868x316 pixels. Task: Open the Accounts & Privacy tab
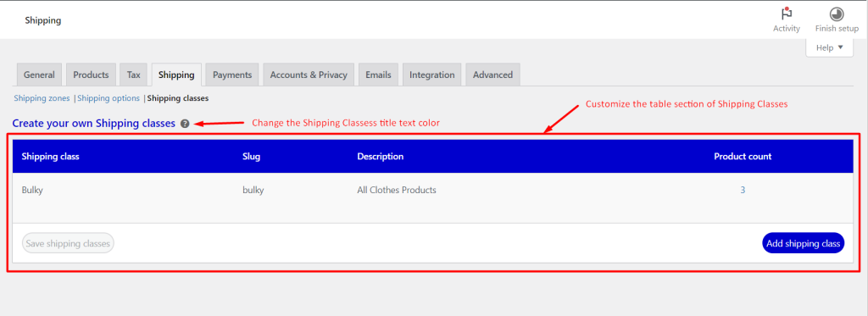309,75
